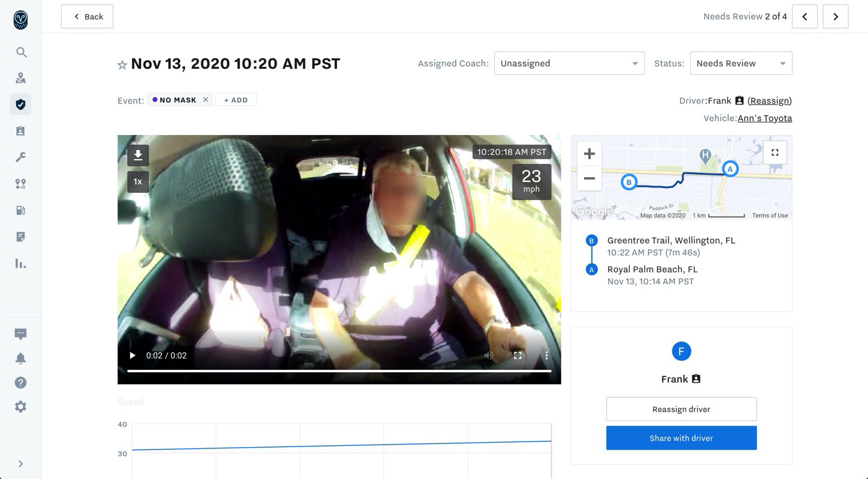The image size is (868, 479).
Task: Expand the sidebar with the chevron
Action: (20, 464)
